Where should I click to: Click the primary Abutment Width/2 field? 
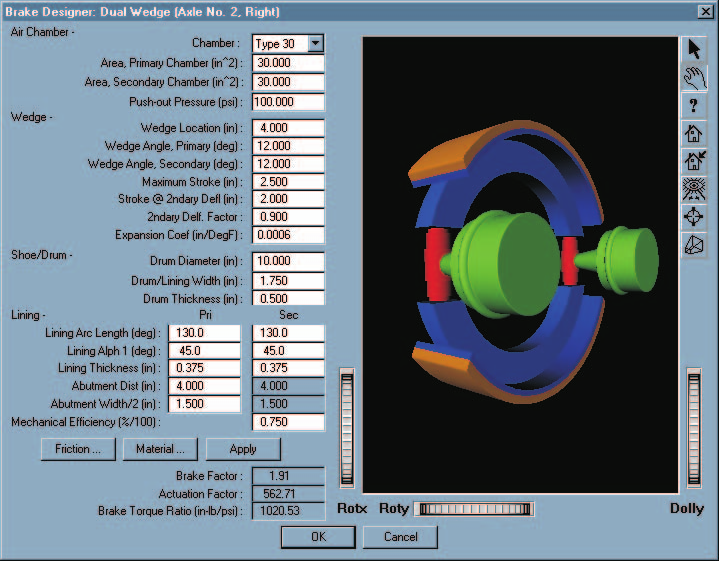click(204, 404)
